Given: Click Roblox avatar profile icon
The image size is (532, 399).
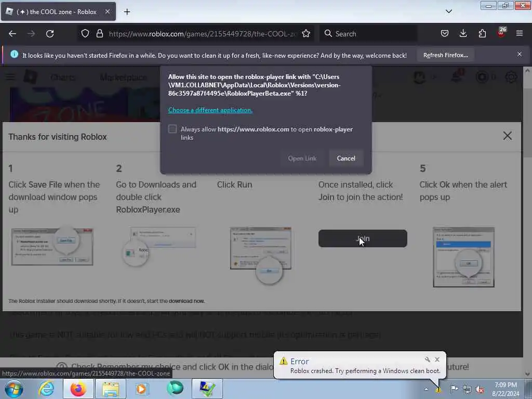Looking at the screenshot, I should pos(419,77).
